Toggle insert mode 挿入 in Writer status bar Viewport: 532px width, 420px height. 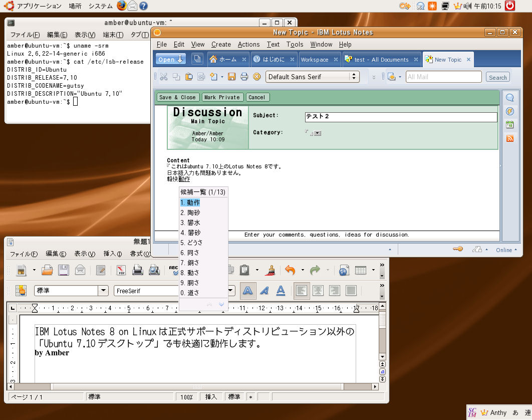pos(211,396)
